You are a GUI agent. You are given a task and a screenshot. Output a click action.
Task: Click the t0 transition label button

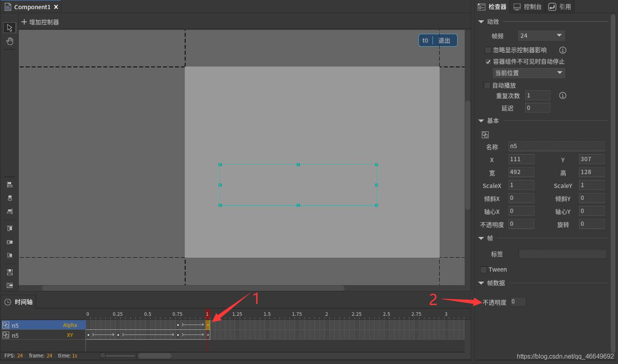click(x=425, y=40)
